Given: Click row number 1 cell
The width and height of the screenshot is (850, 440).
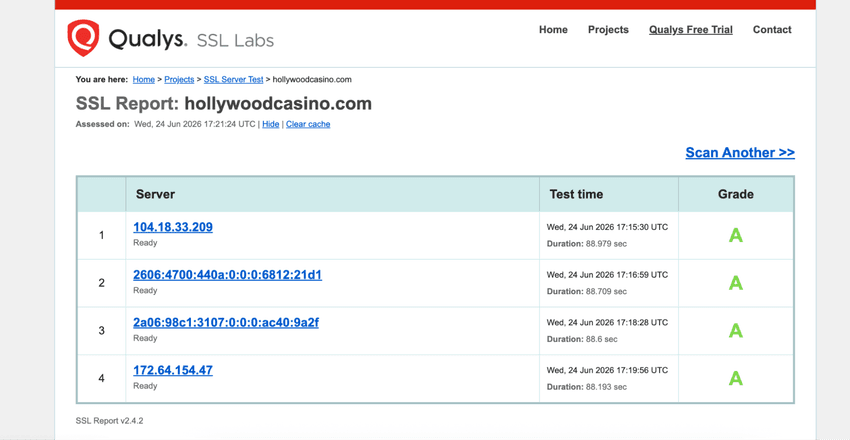Looking at the screenshot, I should click(x=101, y=235).
